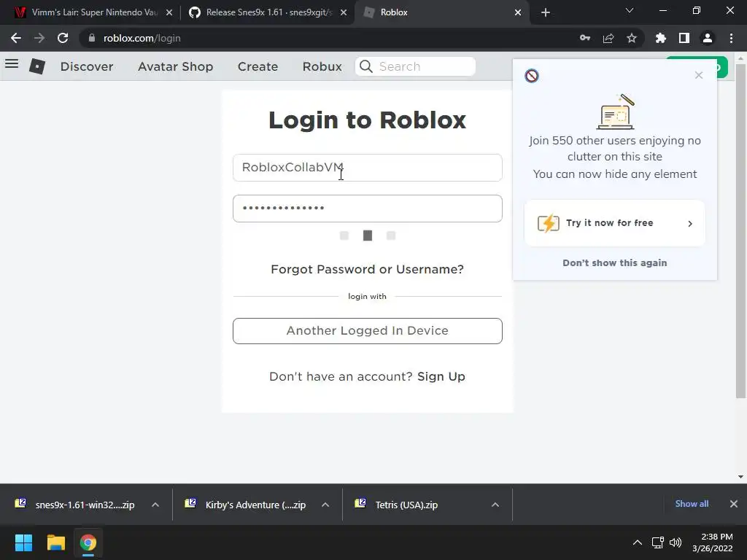The width and height of the screenshot is (747, 560).
Task: Select the Roblox browser tab
Action: [x=441, y=12]
